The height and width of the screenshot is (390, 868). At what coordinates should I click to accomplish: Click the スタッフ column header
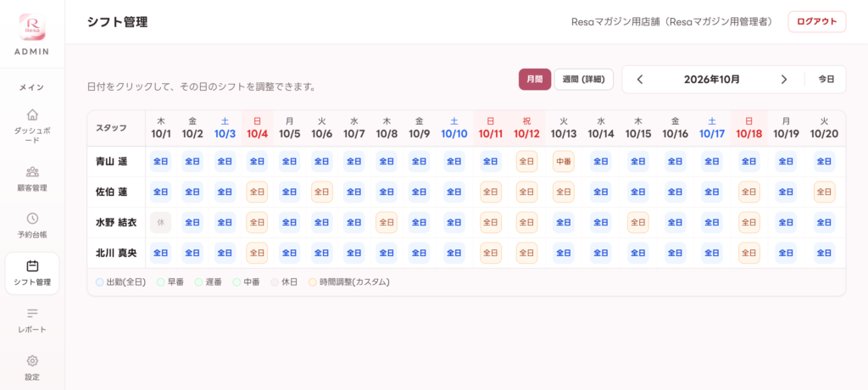[x=111, y=127]
